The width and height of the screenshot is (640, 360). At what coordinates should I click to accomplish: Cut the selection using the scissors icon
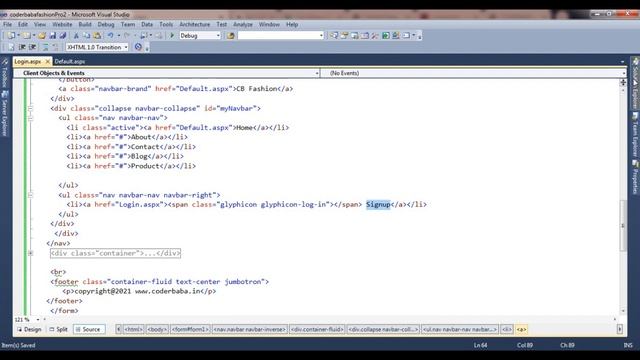point(76,36)
